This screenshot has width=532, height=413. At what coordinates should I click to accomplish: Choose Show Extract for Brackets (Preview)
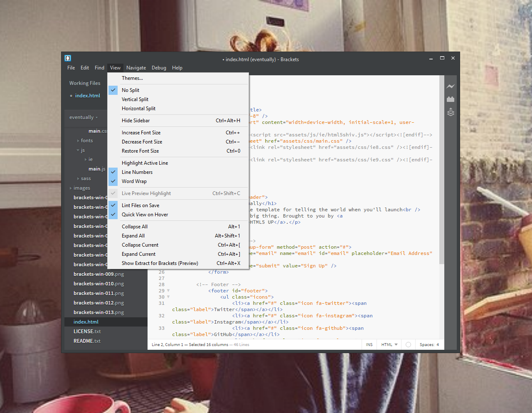(x=178, y=263)
